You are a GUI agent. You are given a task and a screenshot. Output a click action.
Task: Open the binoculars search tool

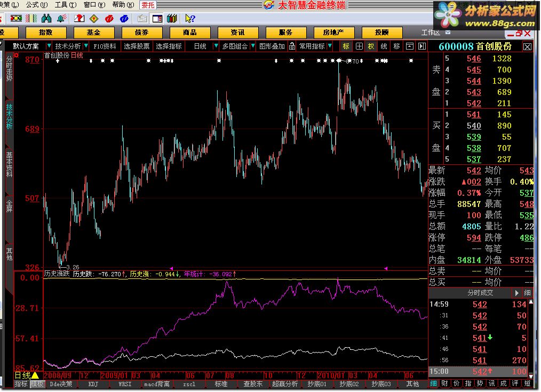[x=46, y=18]
